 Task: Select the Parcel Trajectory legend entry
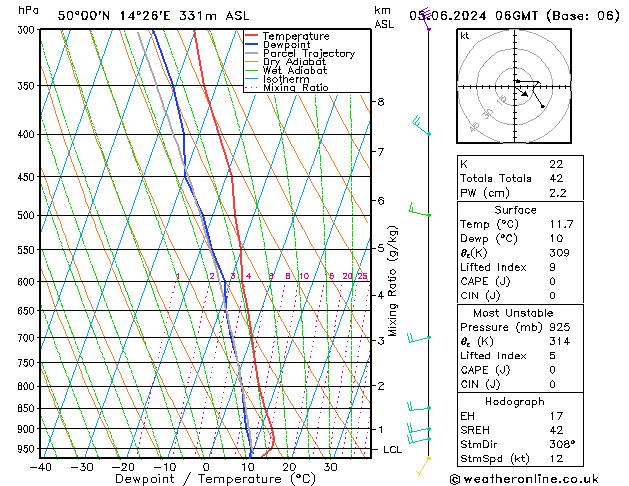point(308,54)
